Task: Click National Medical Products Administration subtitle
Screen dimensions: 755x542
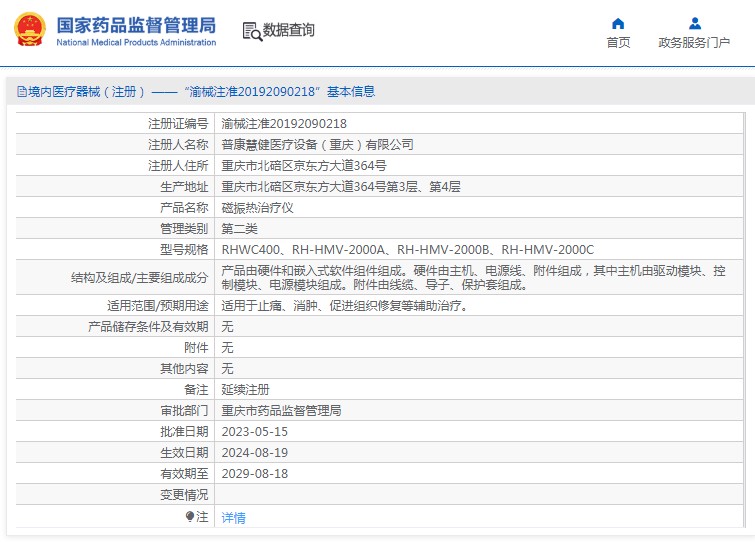Action: [x=136, y=42]
